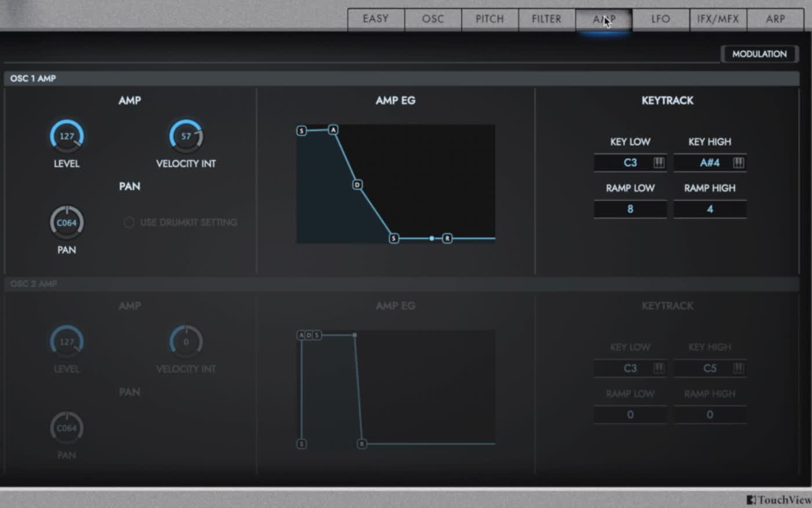Select Attack node on OSC 1 Amp EG
812x508 pixels.
[333, 130]
